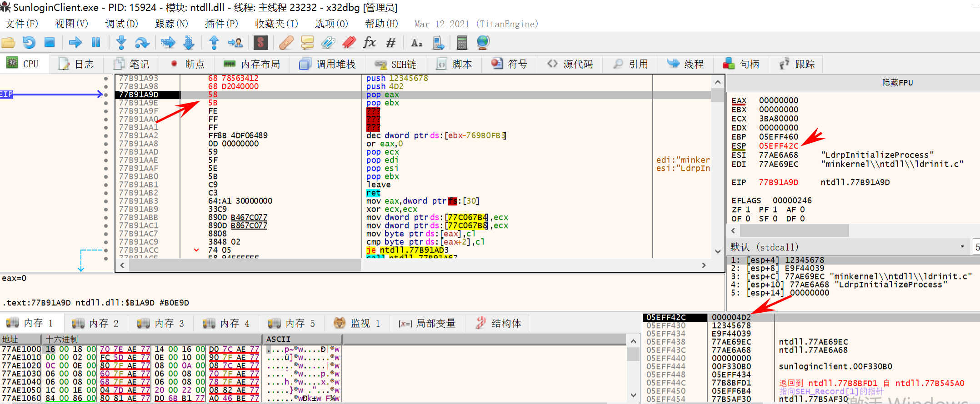Click disassembly horizontal scrollbar right arrow
Viewport: 980px width, 404px height.
click(704, 265)
